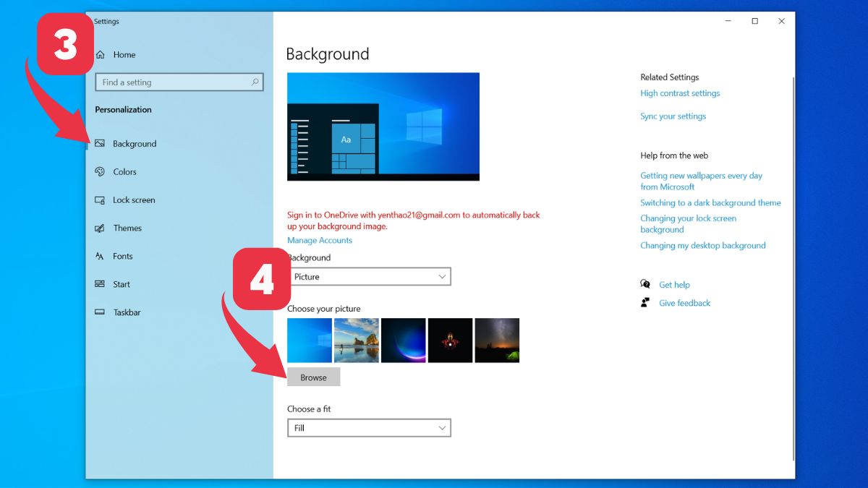Open Changing your lock screen background link
The height and width of the screenshot is (488, 868).
pyautogui.click(x=688, y=224)
